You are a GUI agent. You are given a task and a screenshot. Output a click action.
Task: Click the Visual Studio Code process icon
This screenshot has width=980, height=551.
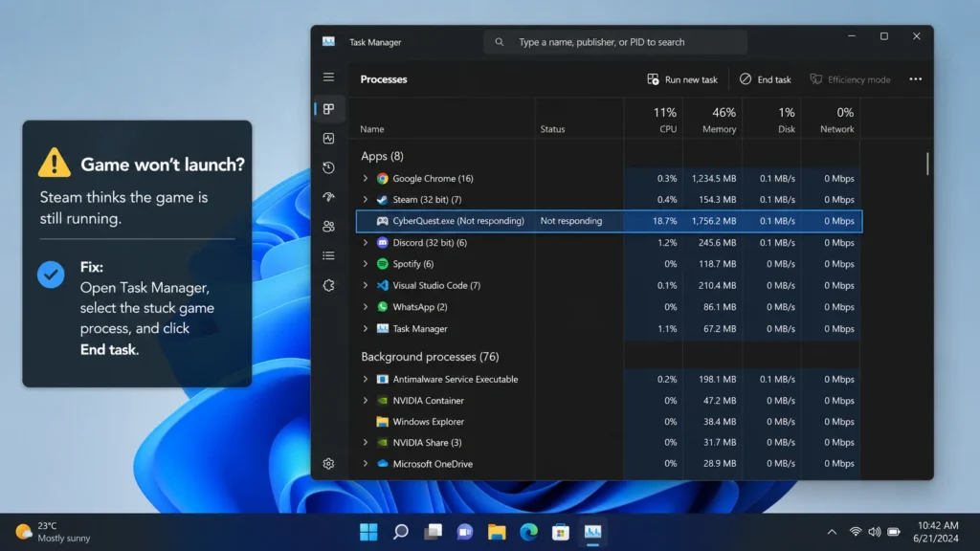(x=383, y=285)
